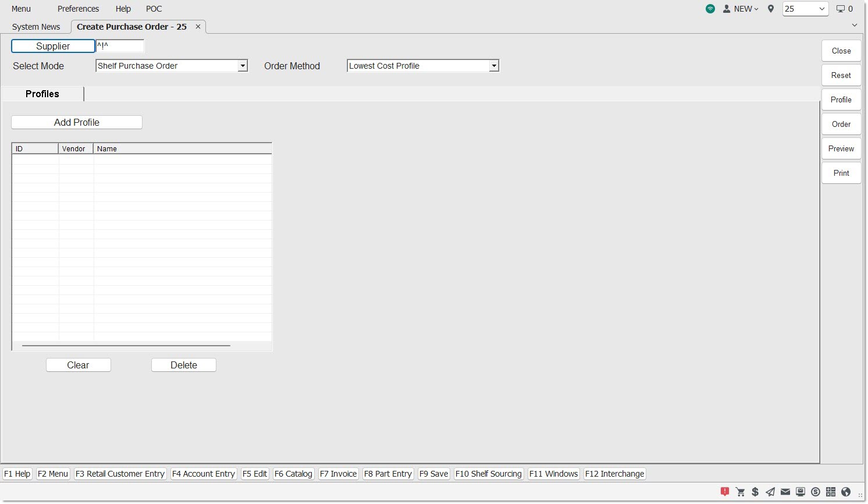Open the shopping cart icon

pyautogui.click(x=740, y=492)
